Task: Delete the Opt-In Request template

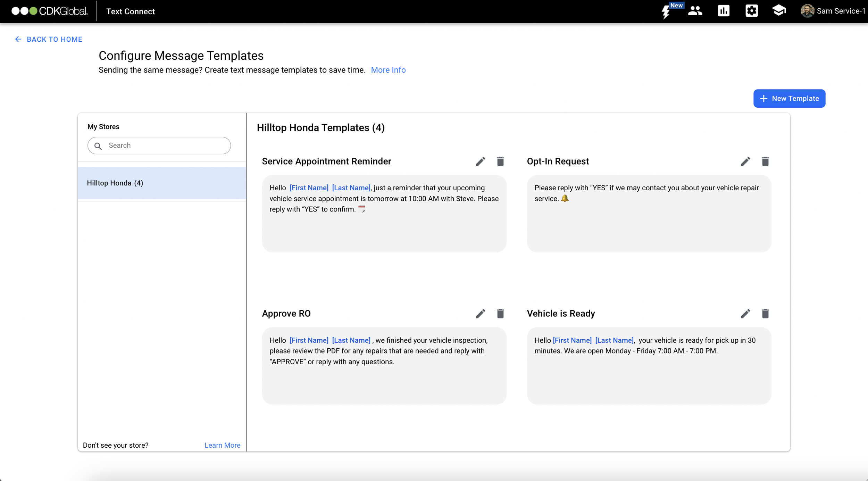Action: [x=765, y=161]
